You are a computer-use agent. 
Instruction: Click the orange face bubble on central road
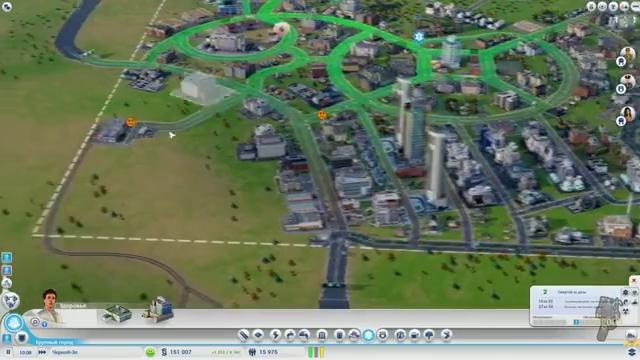322,116
